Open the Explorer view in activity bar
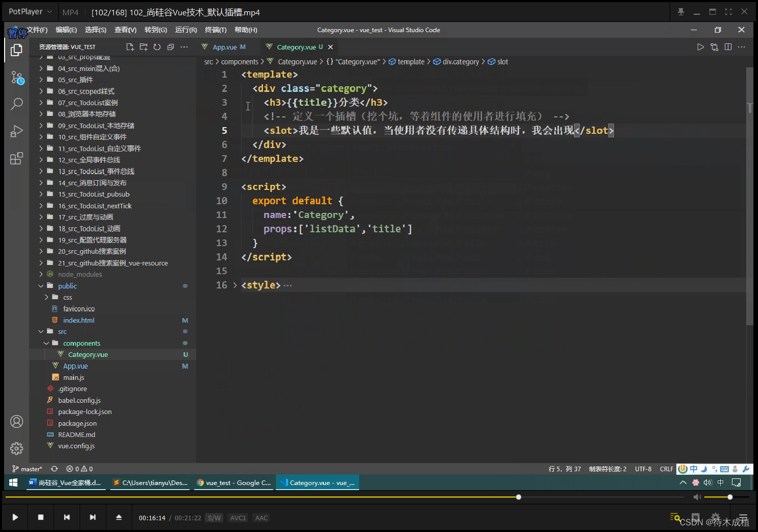The height and width of the screenshot is (532, 758). (16, 50)
